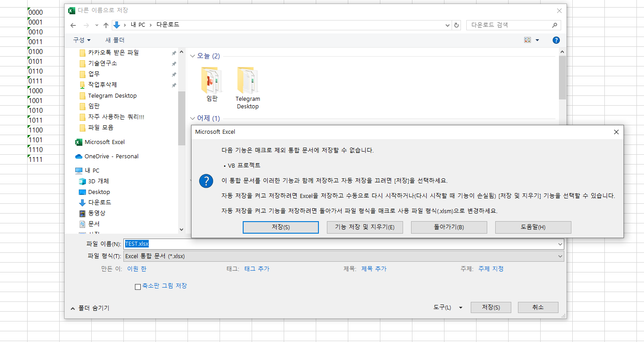The width and height of the screenshot is (644, 342).
Task: Open view options dropdown arrow
Action: tap(537, 40)
